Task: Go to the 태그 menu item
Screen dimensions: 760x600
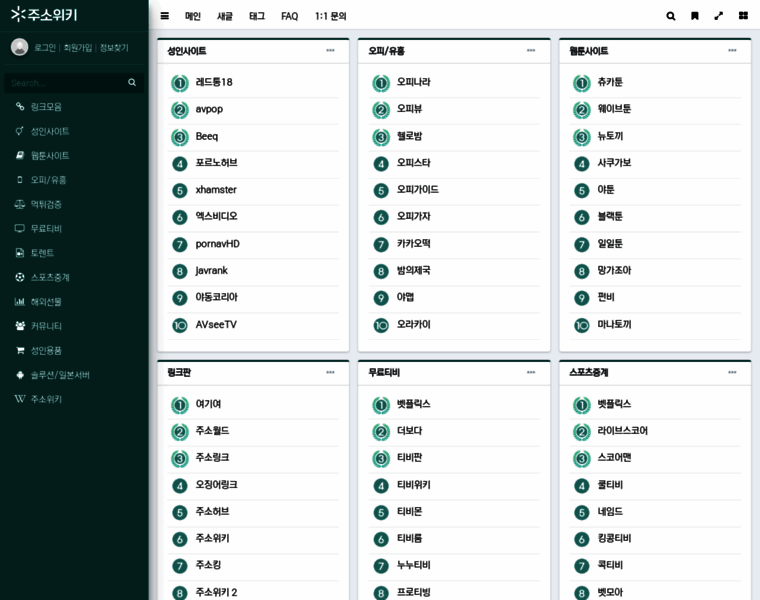Action: click(x=257, y=16)
